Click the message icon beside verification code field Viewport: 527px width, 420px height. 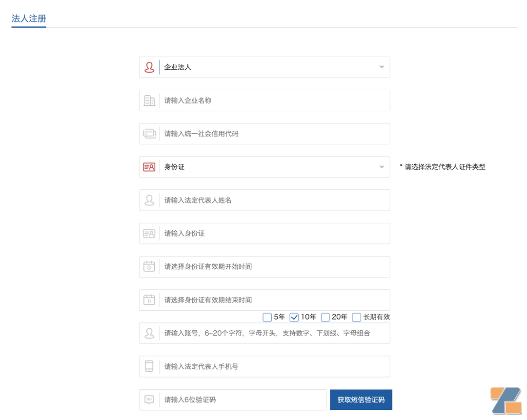pos(149,400)
